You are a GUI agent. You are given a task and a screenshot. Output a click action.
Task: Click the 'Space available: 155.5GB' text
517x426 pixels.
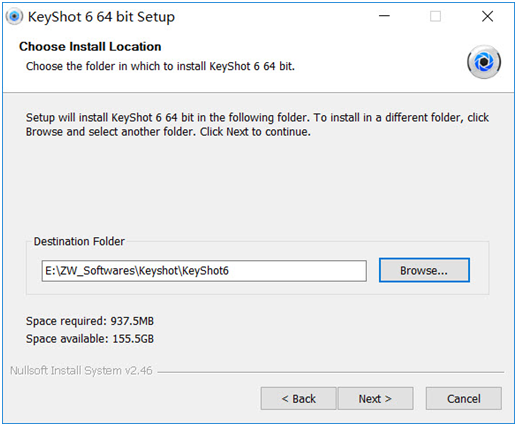tap(90, 339)
